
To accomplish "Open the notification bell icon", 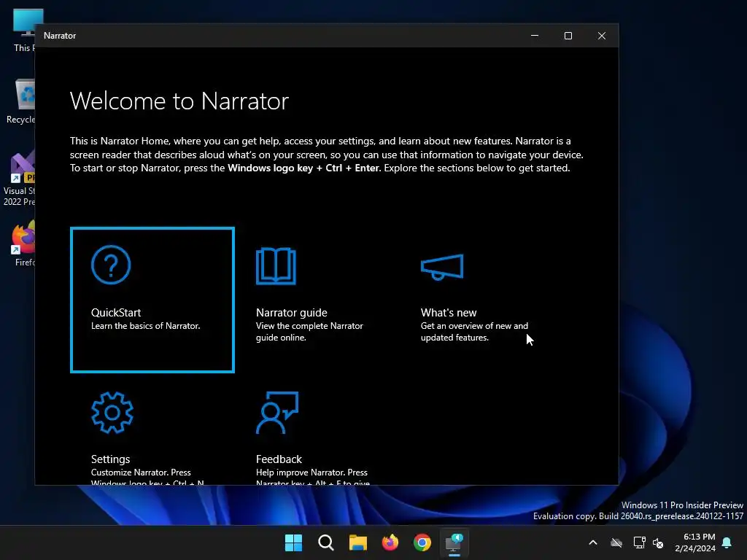I will click(x=727, y=542).
